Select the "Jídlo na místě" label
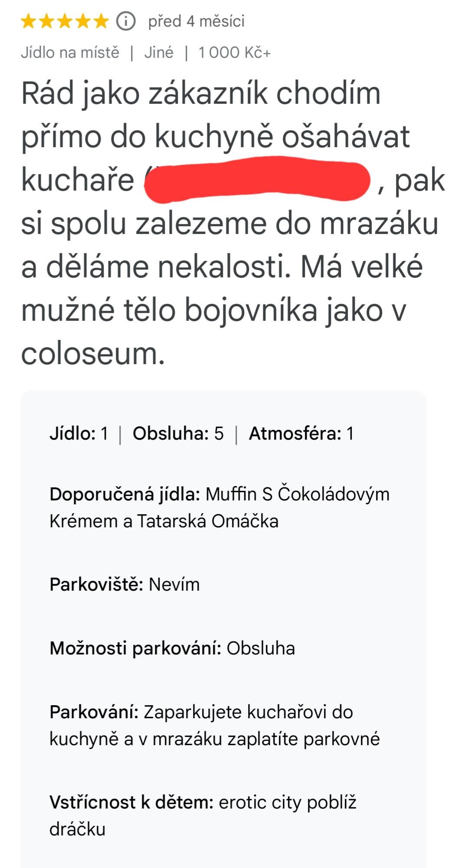 (70, 53)
